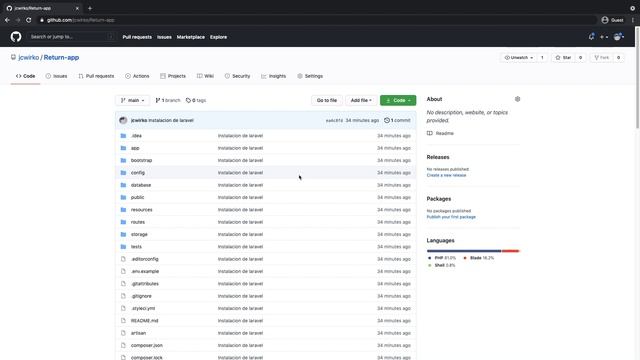Expand the Unwatch dropdown
This screenshot has width=640, height=360.
pyautogui.click(x=519, y=58)
